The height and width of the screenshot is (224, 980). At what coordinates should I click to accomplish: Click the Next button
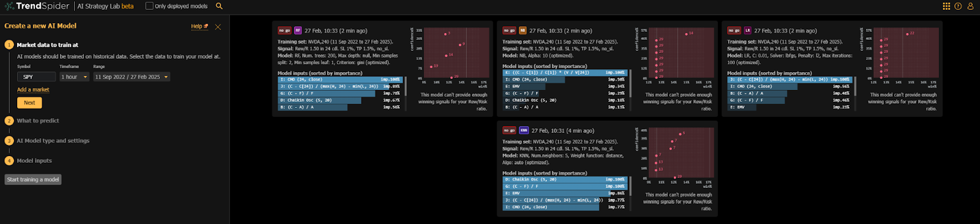(x=29, y=103)
